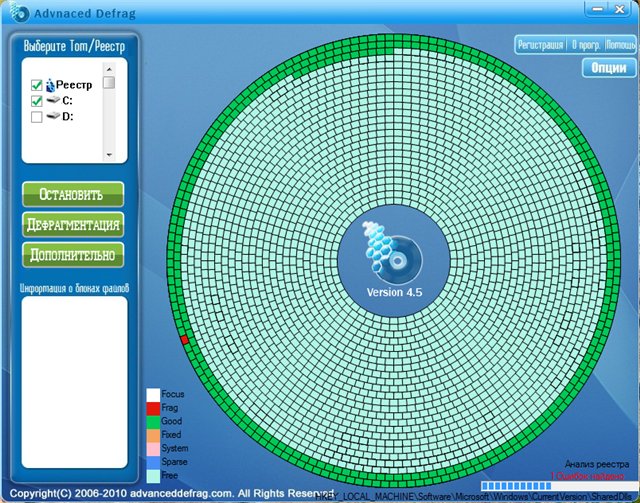Click the C: drive icon
The height and width of the screenshot is (503, 640).
52,101
